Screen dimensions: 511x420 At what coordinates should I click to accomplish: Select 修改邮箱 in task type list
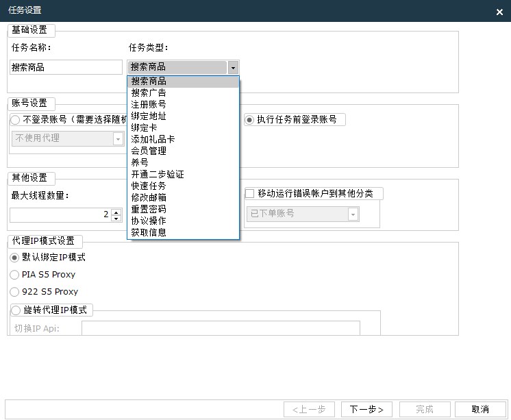183,197
